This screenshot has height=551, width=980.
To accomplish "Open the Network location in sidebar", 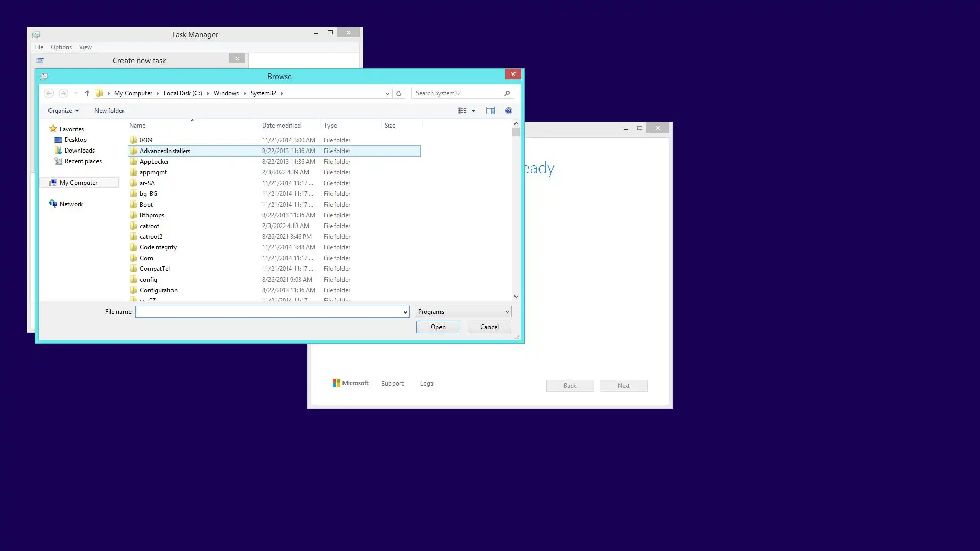I will click(x=71, y=204).
